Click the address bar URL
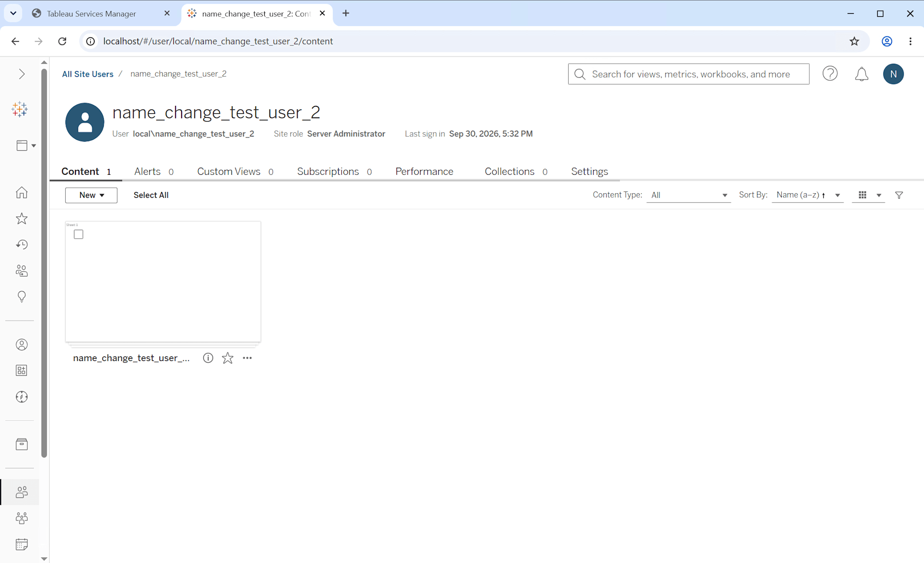The height and width of the screenshot is (563, 924). [218, 41]
